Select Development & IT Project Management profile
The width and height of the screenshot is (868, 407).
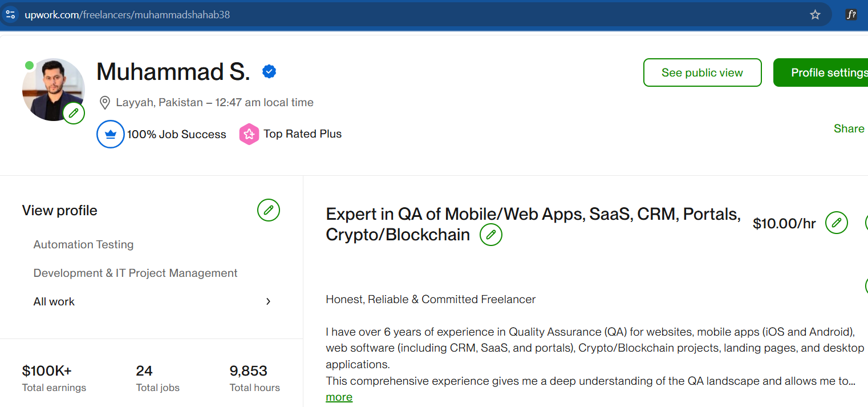[135, 273]
